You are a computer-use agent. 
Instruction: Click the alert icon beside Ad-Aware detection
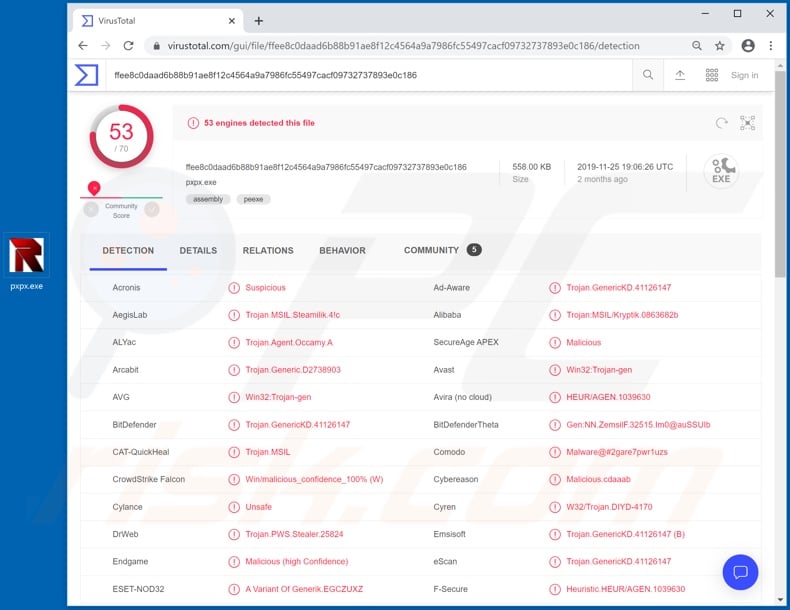click(555, 288)
